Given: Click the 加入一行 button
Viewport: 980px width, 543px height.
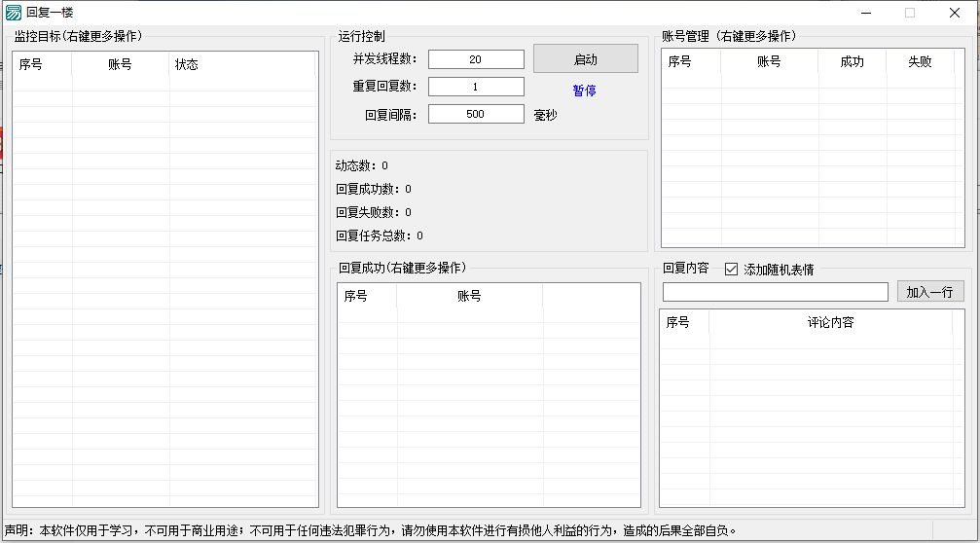Looking at the screenshot, I should pyautogui.click(x=929, y=292).
